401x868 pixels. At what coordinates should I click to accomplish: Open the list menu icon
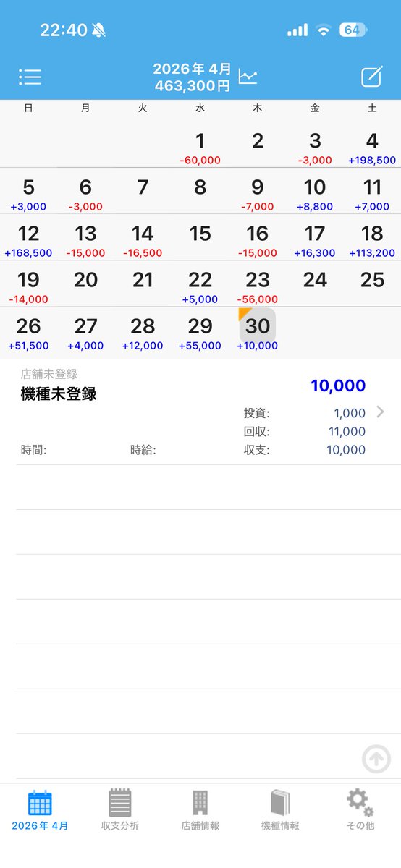(30, 77)
